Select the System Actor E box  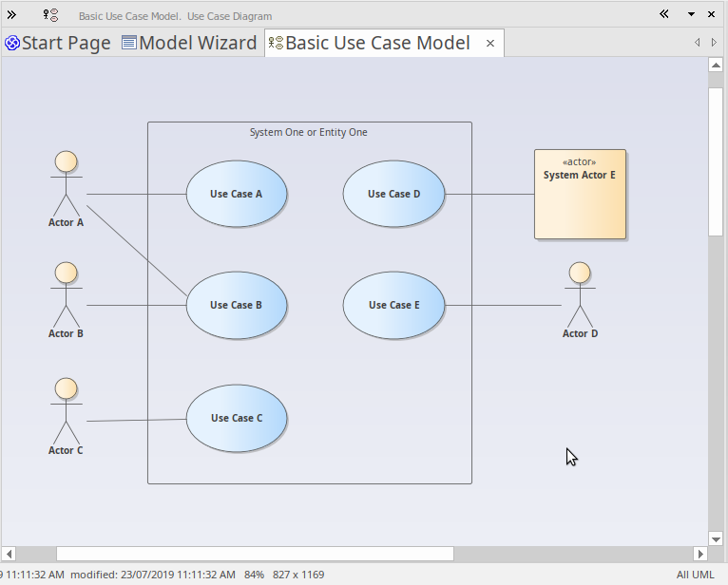click(x=580, y=194)
